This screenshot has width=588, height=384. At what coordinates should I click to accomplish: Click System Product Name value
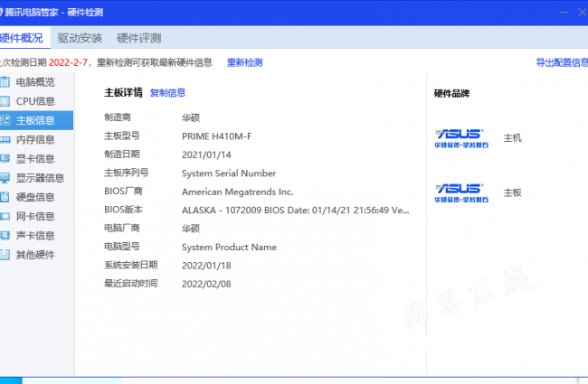point(229,248)
